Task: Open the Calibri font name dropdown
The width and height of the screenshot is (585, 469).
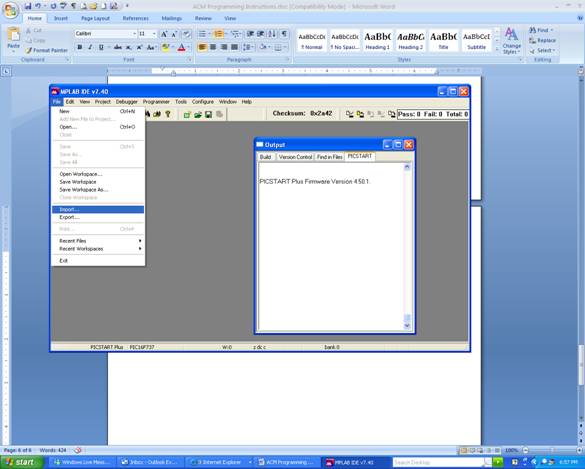Action: pos(134,34)
